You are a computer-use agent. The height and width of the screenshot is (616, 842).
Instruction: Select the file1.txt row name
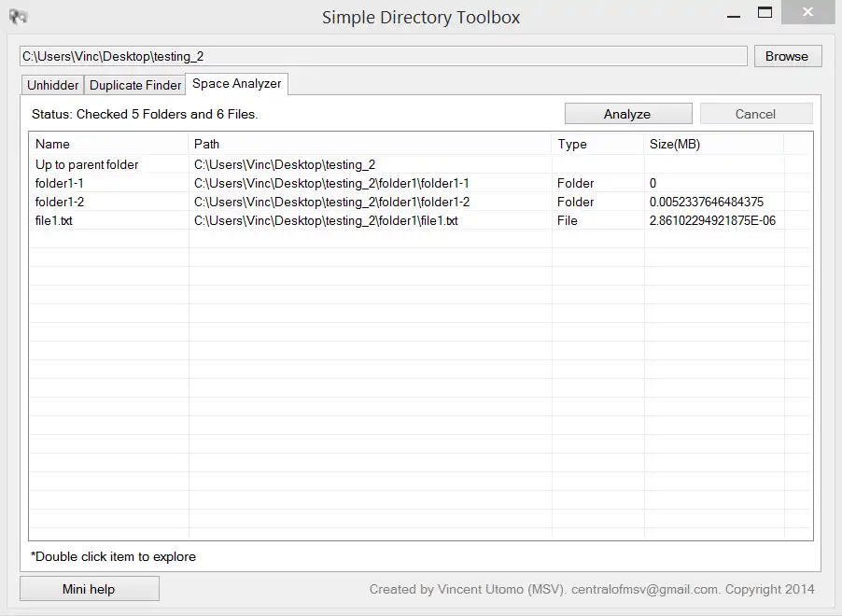tap(54, 220)
